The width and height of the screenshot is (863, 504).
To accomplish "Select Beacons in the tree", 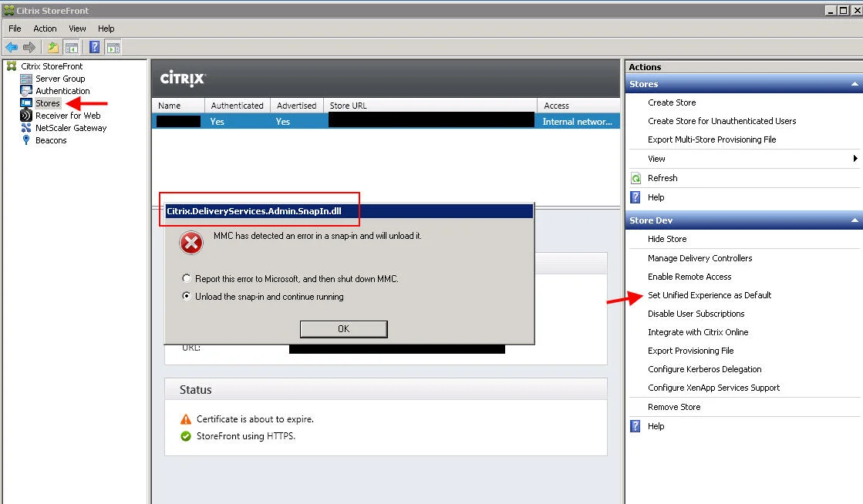I will click(51, 140).
